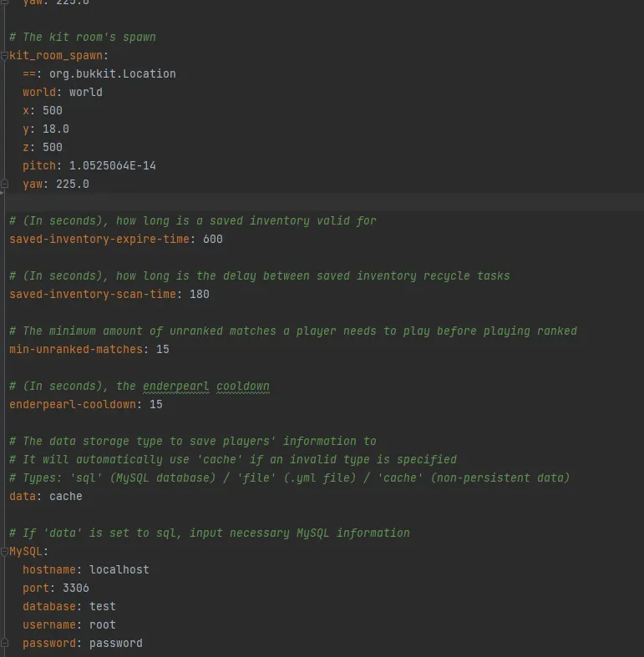644x657 pixels.
Task: Click the enderpearl-cooldown key
Action: tap(75, 405)
